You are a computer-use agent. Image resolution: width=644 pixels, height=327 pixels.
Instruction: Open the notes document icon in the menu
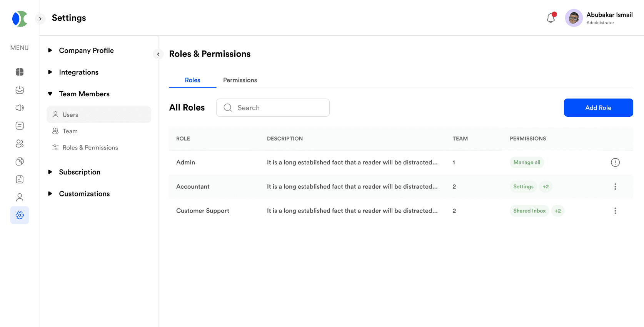[x=20, y=179]
